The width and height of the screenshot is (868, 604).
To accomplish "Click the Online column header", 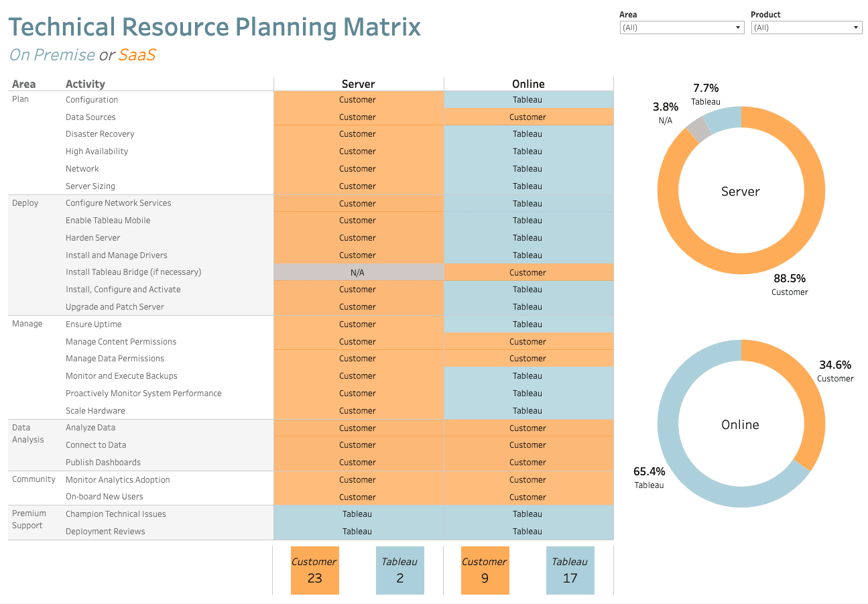I will coord(528,84).
